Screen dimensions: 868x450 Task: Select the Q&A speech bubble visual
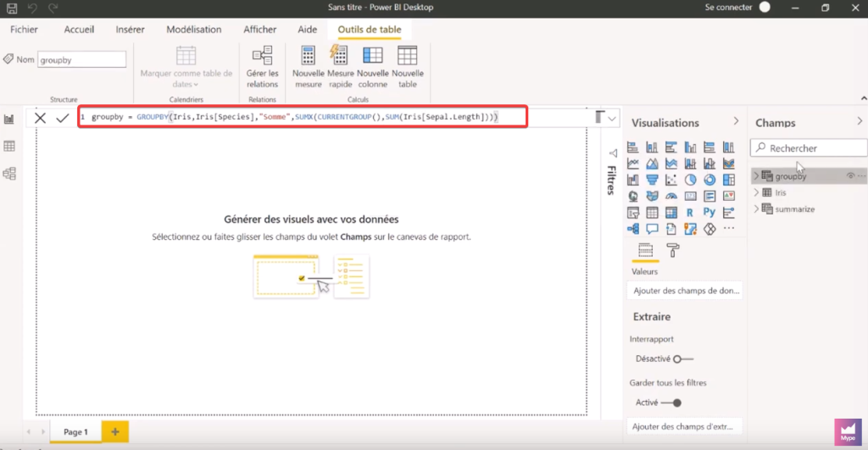pyautogui.click(x=652, y=229)
